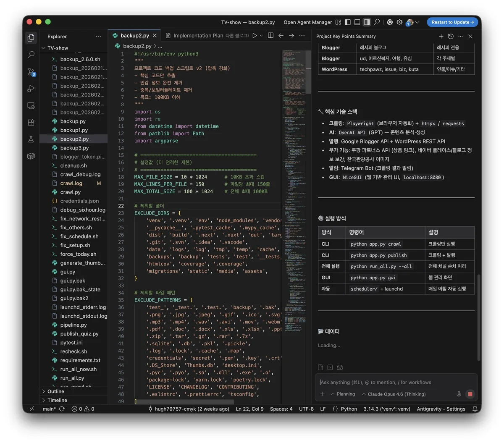Toggle the agent secondary side bar
This screenshot has width=504, height=443.
pos(367,22)
